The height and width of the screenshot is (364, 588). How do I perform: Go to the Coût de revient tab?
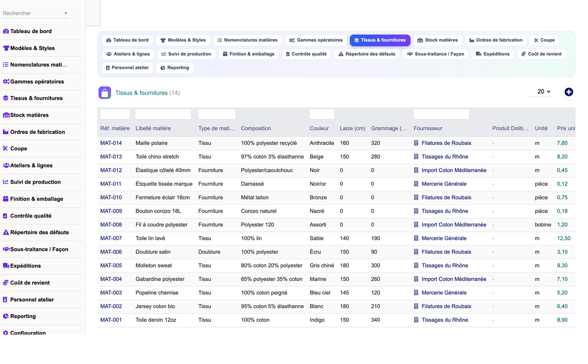(x=541, y=54)
